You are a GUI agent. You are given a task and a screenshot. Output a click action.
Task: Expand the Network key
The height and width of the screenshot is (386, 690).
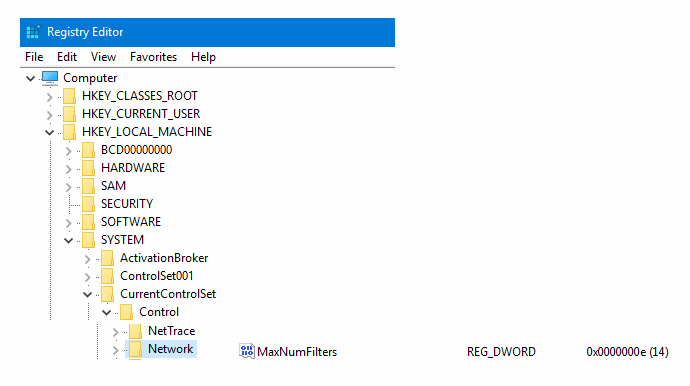click(115, 350)
